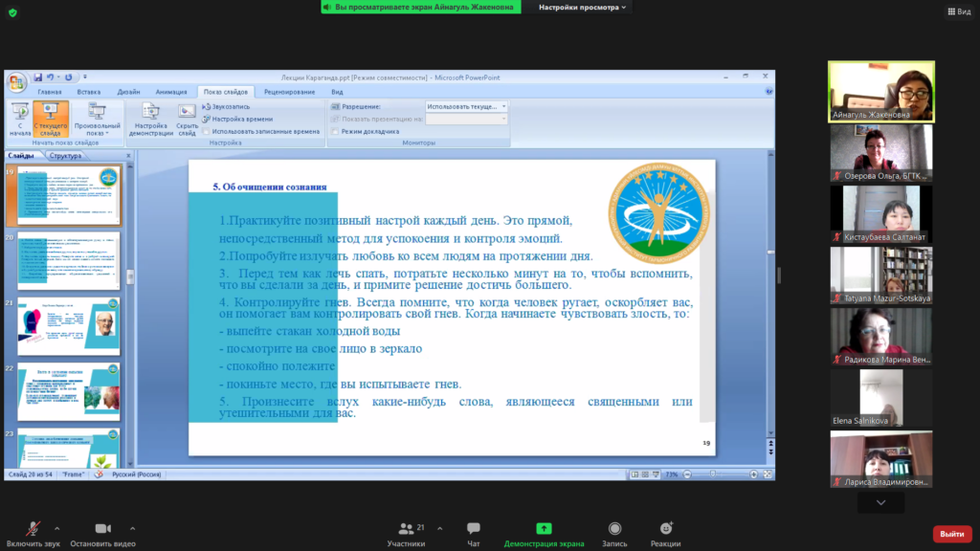
Task: Click PowerPoint help question icon
Action: 768,91
